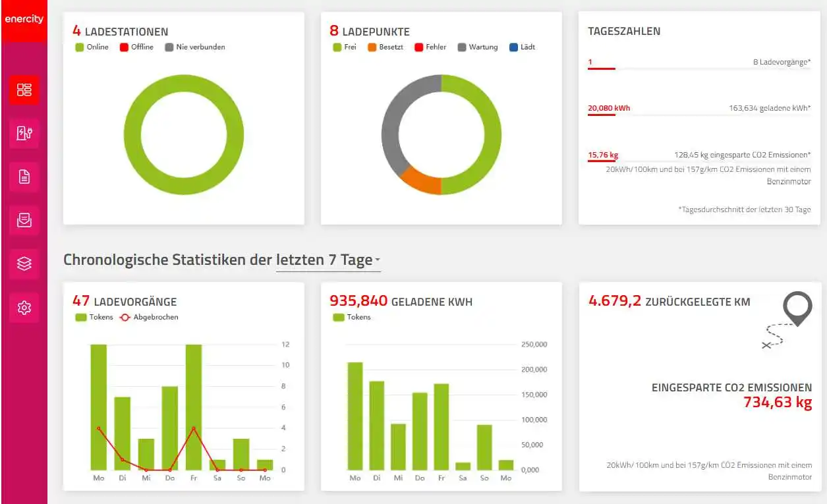Open the inbox messages sidebar icon
Screen dimensions: 827x504
click(24, 220)
